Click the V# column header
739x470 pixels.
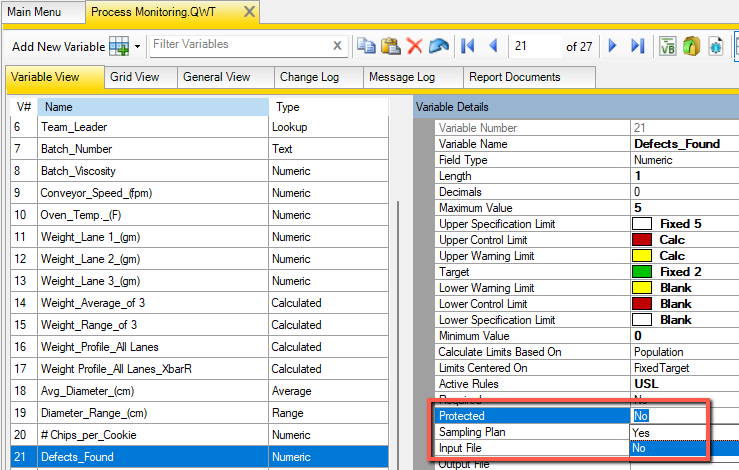coord(24,107)
